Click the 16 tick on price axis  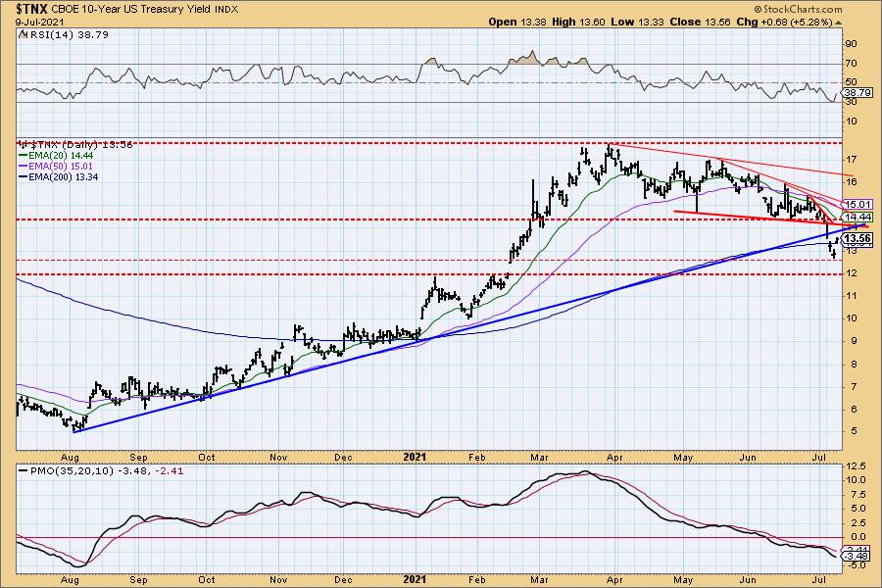click(x=851, y=181)
